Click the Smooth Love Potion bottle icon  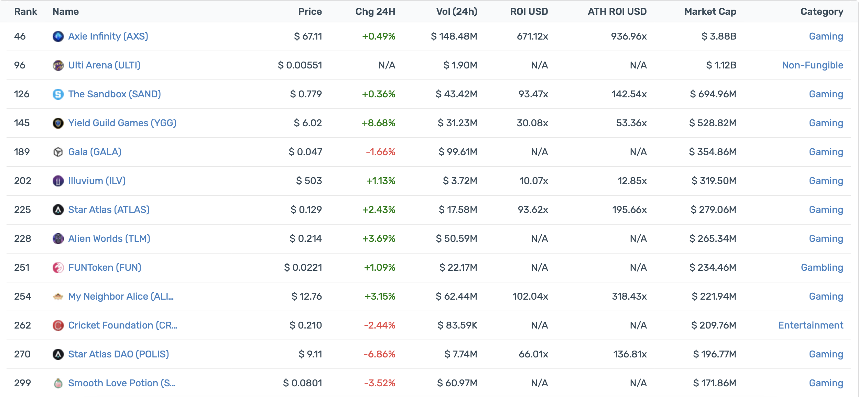coord(58,383)
